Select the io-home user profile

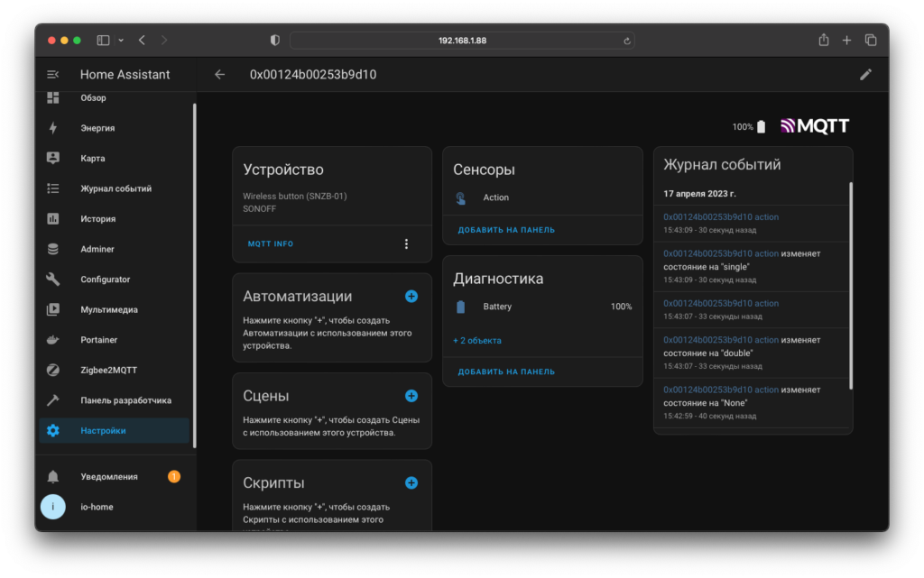(115, 507)
